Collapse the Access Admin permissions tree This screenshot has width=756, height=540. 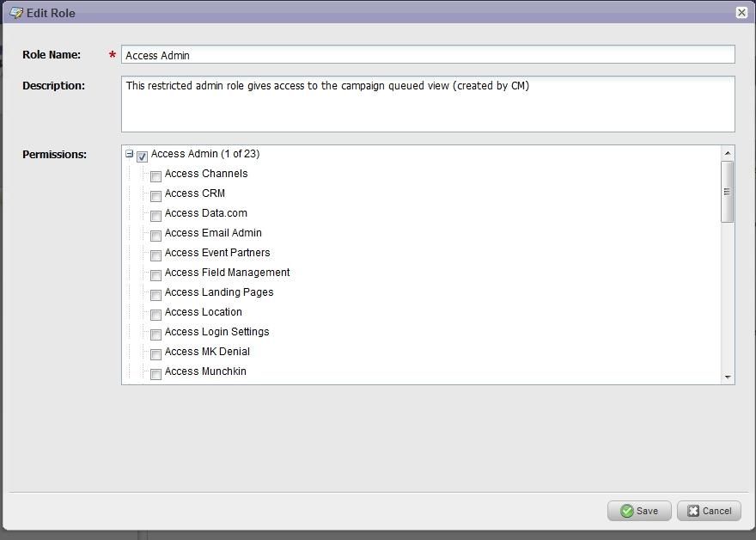point(129,153)
